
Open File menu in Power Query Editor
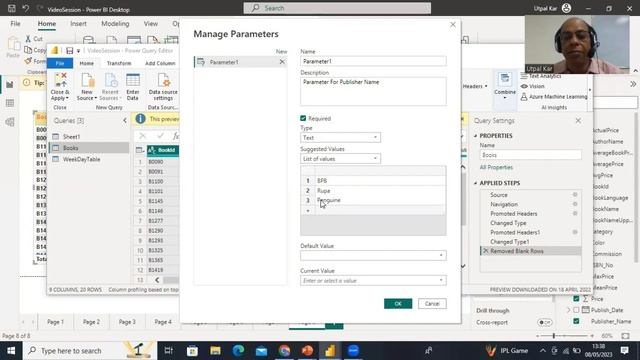tap(60, 63)
